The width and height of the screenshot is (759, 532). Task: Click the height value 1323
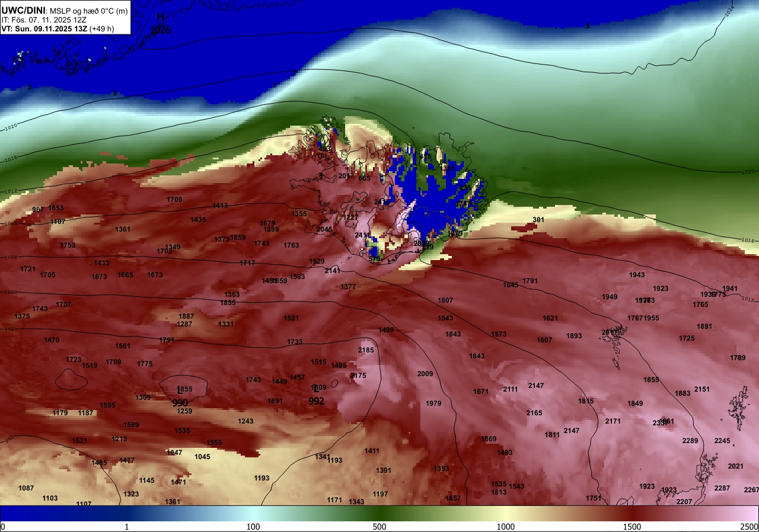pyautogui.click(x=131, y=494)
